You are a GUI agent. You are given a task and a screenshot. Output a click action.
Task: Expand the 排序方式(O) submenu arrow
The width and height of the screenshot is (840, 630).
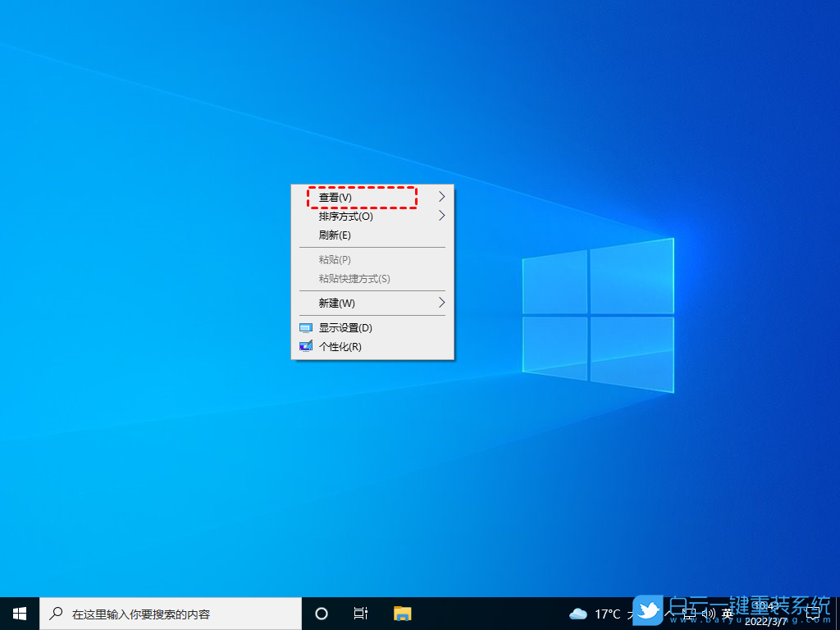click(441, 216)
